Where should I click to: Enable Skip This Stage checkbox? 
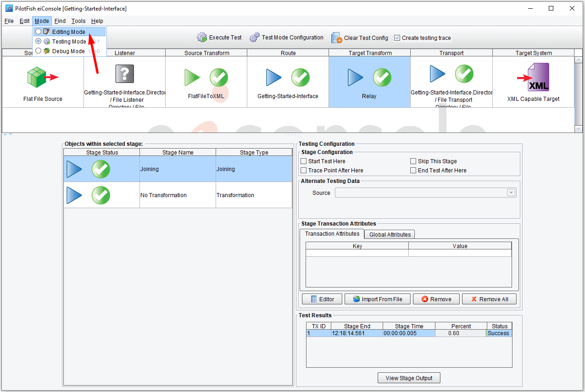[413, 161]
